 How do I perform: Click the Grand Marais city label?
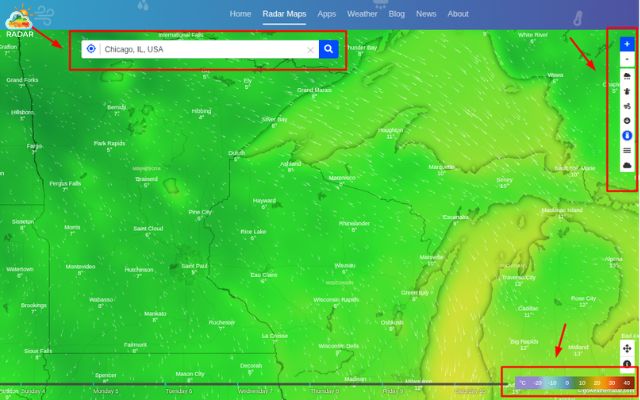(314, 90)
